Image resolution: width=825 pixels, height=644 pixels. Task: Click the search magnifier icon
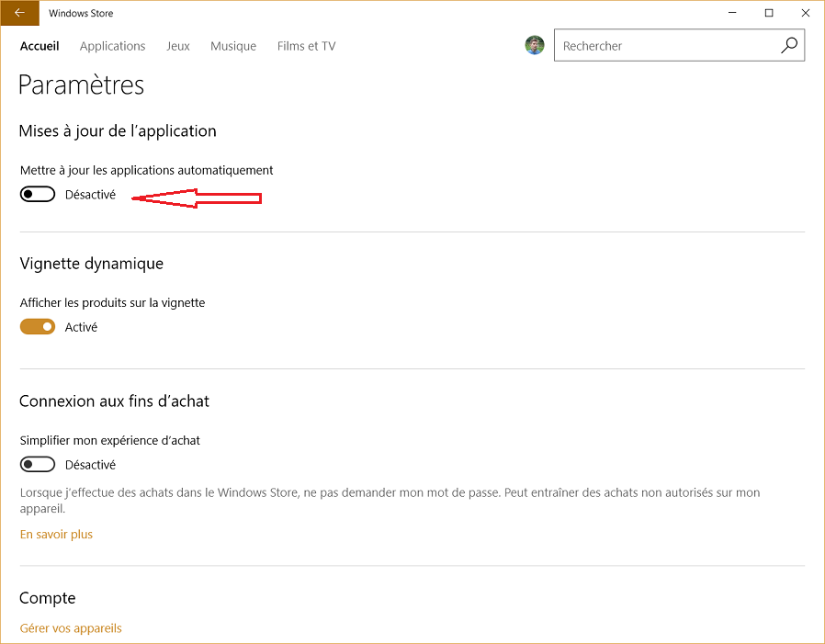point(788,46)
